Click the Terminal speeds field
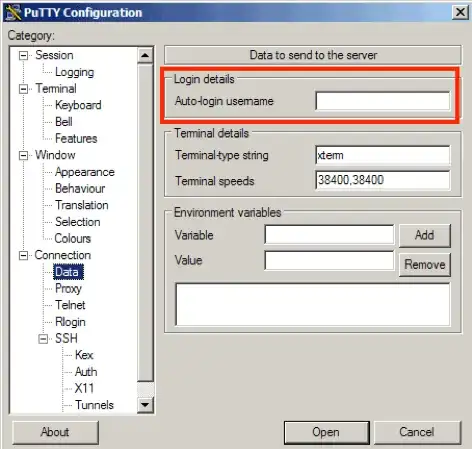The height and width of the screenshot is (449, 472). pos(383,180)
